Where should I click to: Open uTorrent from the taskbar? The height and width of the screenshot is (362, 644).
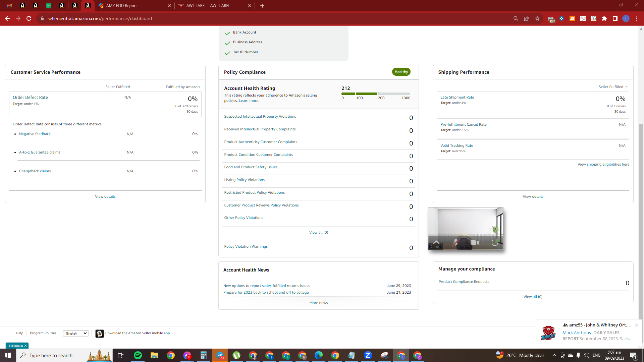[x=236, y=355]
